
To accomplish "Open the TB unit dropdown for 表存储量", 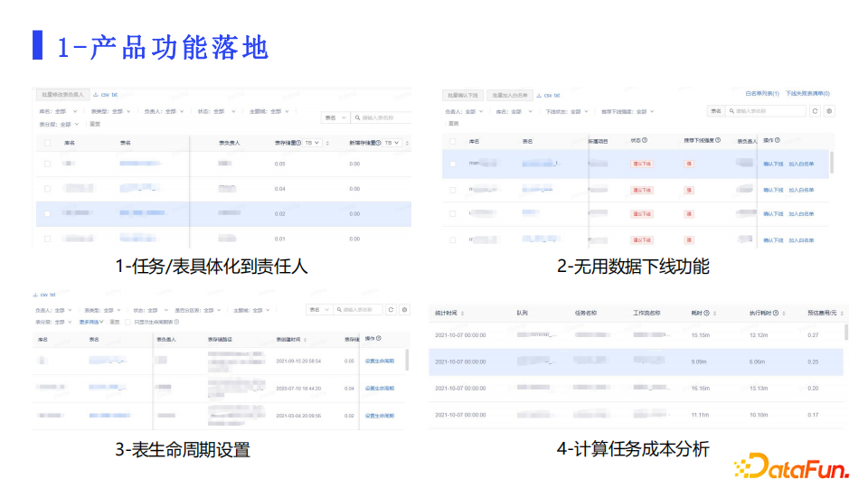I will (x=311, y=143).
